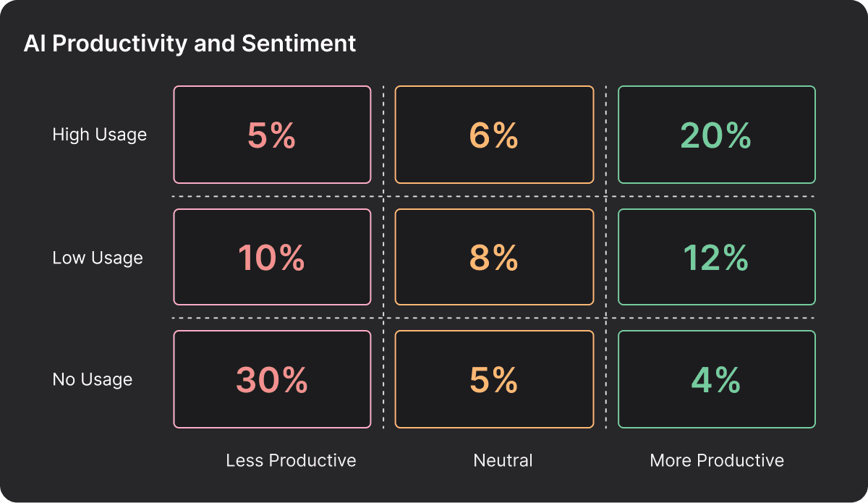The image size is (868, 503).
Task: Select the 10% Low Usage Less Productive cell
Action: point(272,257)
